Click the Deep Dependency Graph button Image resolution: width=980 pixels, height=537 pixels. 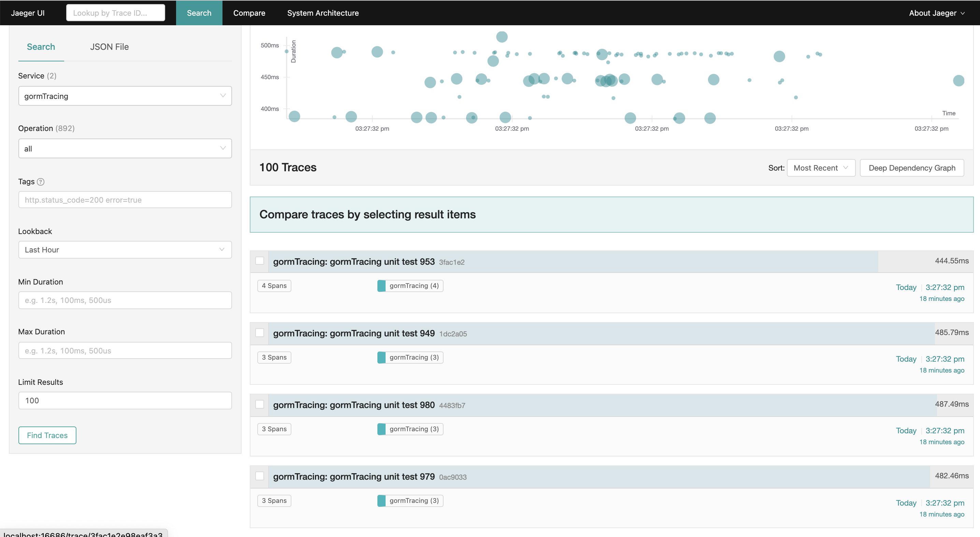click(911, 167)
